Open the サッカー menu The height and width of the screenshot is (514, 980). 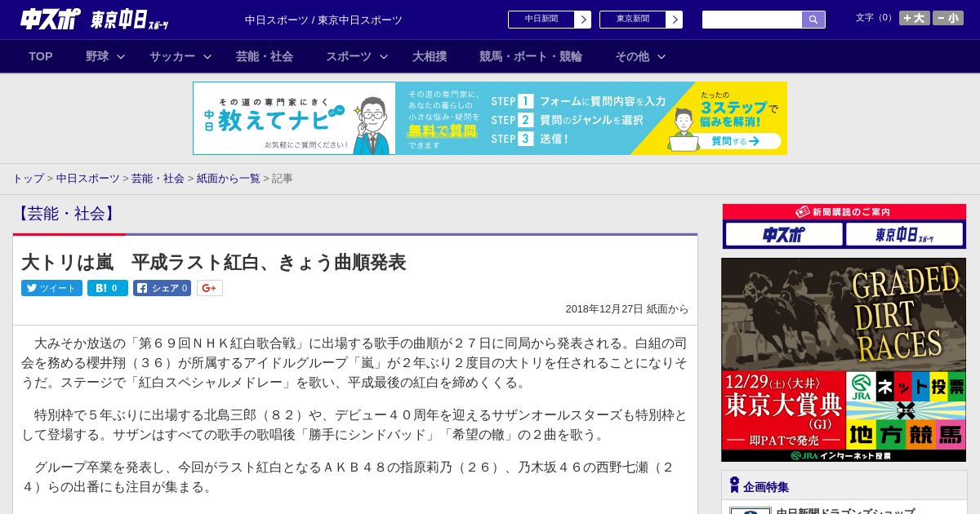tap(172, 56)
